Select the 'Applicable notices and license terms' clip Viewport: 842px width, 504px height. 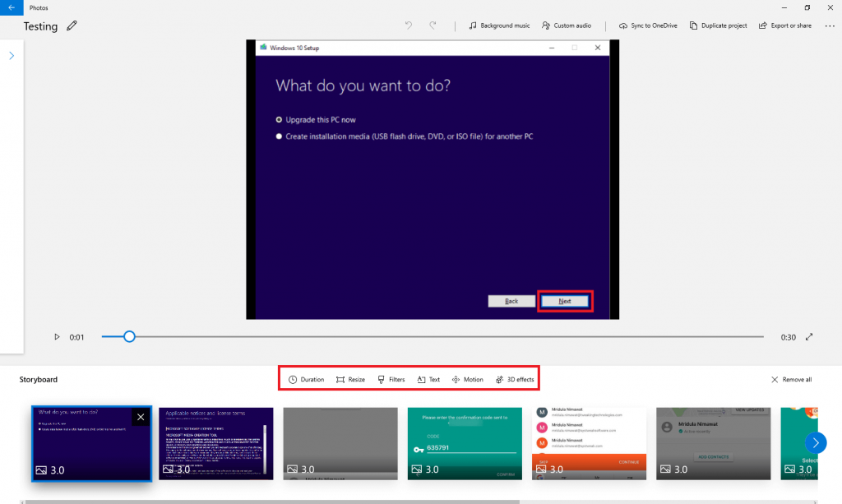[216, 443]
